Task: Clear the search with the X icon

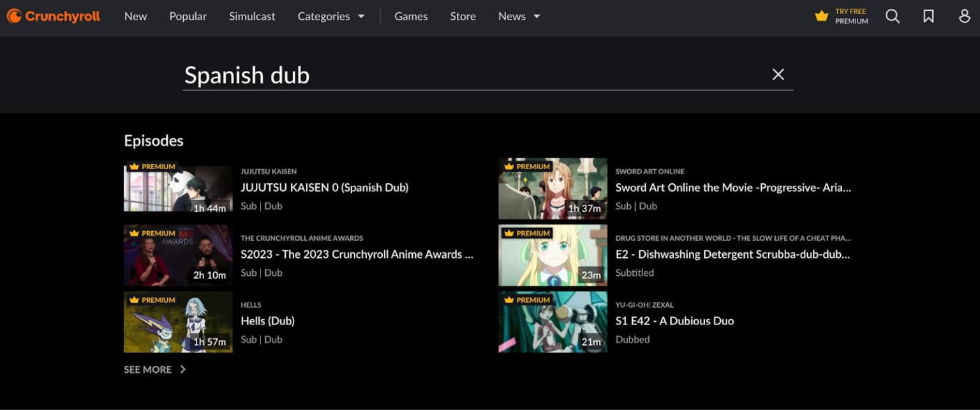Action: [x=778, y=75]
